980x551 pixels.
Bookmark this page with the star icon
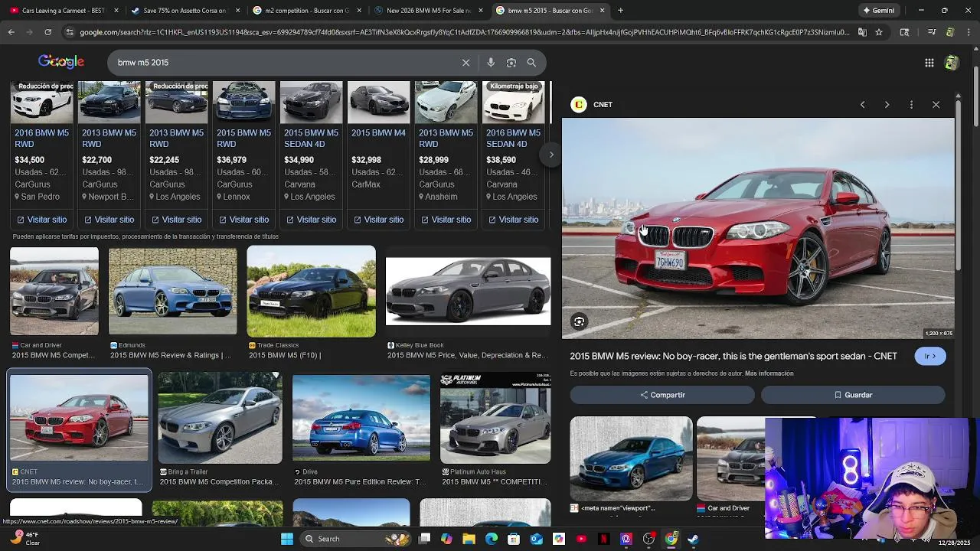(x=879, y=32)
